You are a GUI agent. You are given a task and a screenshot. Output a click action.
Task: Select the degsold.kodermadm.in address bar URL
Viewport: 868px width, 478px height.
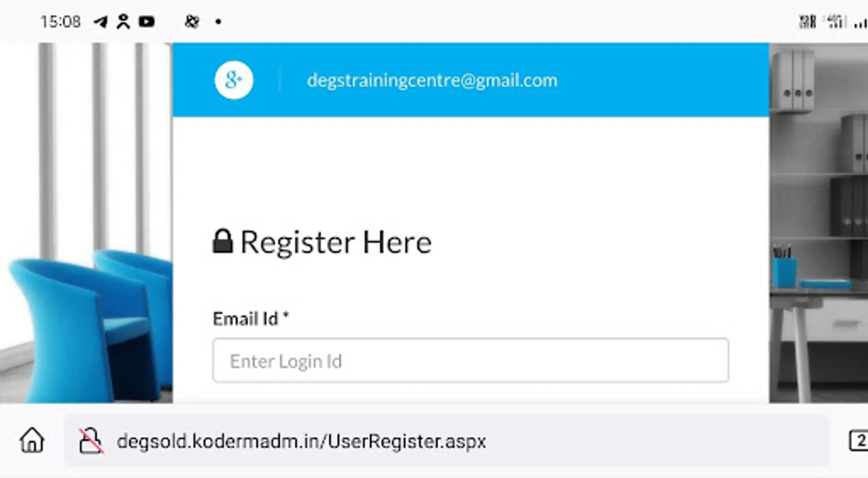pyautogui.click(x=301, y=441)
